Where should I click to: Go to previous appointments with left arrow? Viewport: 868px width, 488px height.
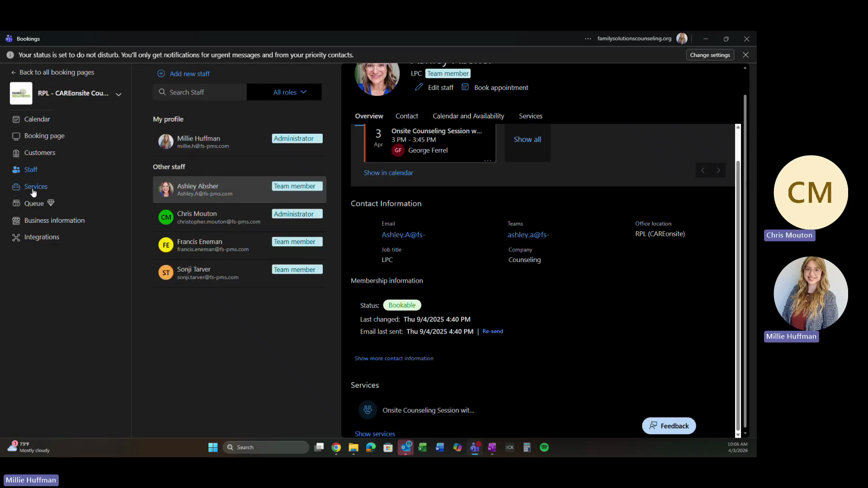[703, 170]
